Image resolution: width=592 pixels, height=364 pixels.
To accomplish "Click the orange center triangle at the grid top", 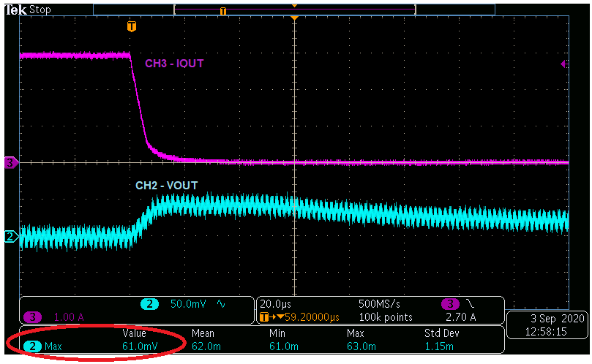I will [294, 17].
